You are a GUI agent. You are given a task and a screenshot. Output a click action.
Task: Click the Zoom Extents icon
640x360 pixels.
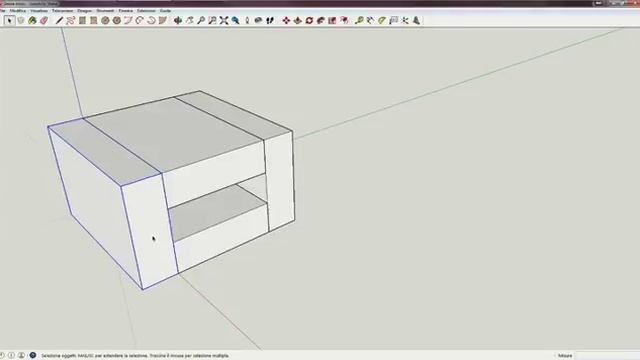click(x=224, y=20)
